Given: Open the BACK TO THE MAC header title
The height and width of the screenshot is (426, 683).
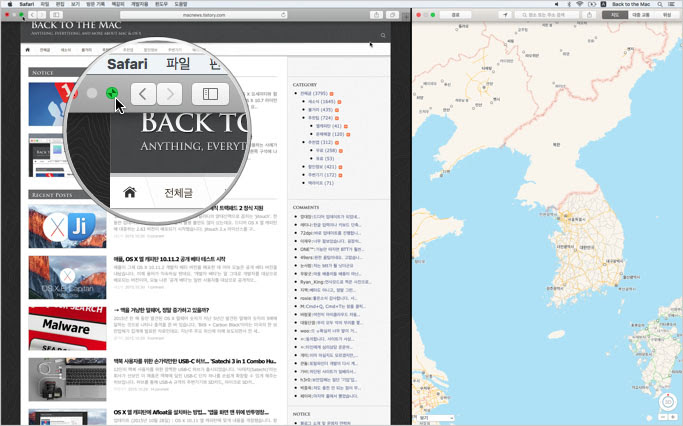Looking at the screenshot, I should pos(76,25).
